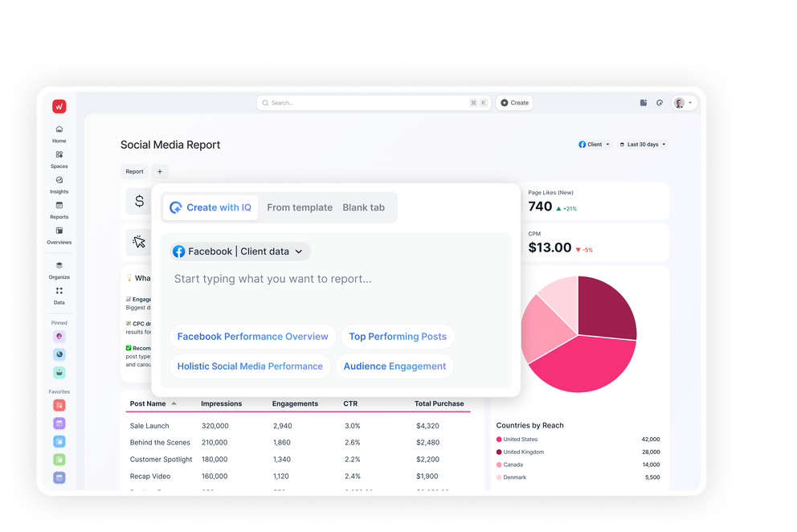Expand the Last 30 days date range

click(x=643, y=145)
